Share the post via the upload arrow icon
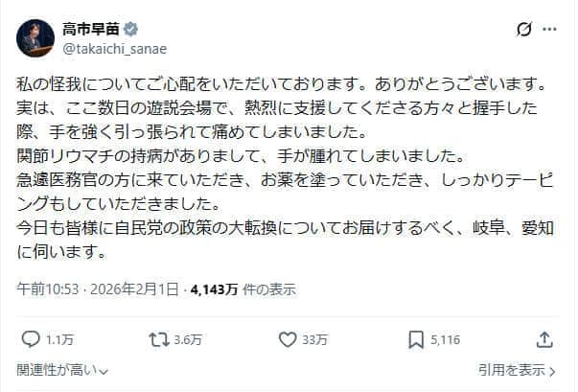The image size is (578, 392). pyautogui.click(x=544, y=338)
